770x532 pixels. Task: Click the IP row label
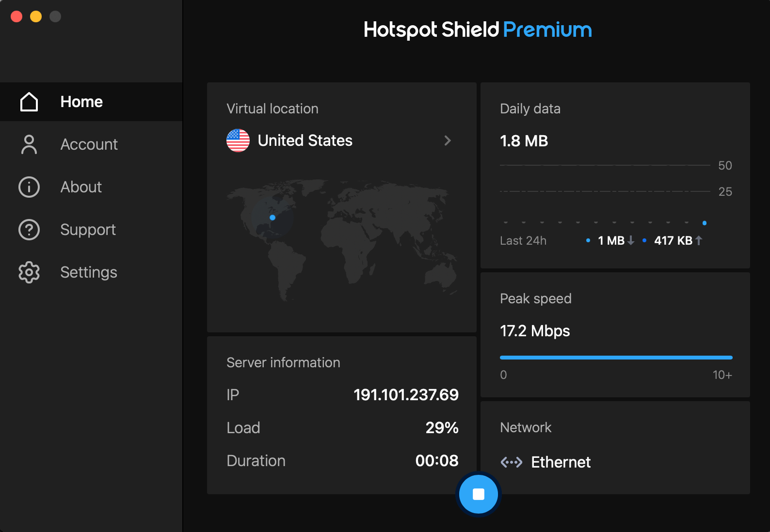pyautogui.click(x=233, y=395)
